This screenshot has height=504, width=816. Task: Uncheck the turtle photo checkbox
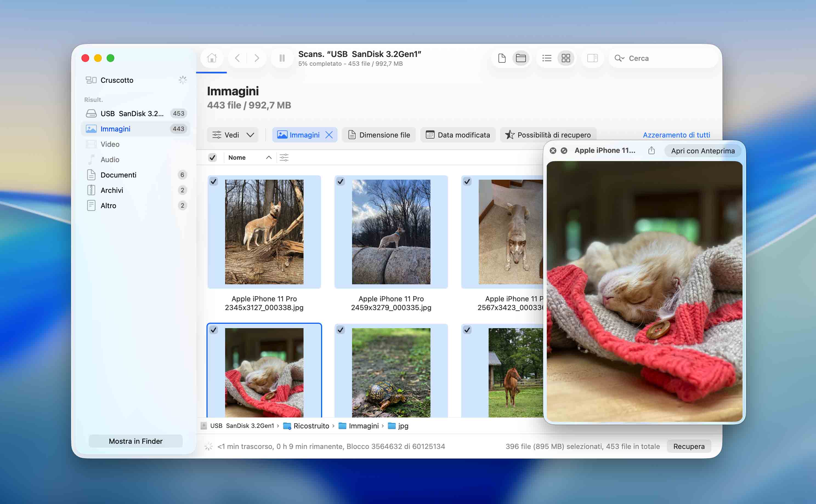340,330
